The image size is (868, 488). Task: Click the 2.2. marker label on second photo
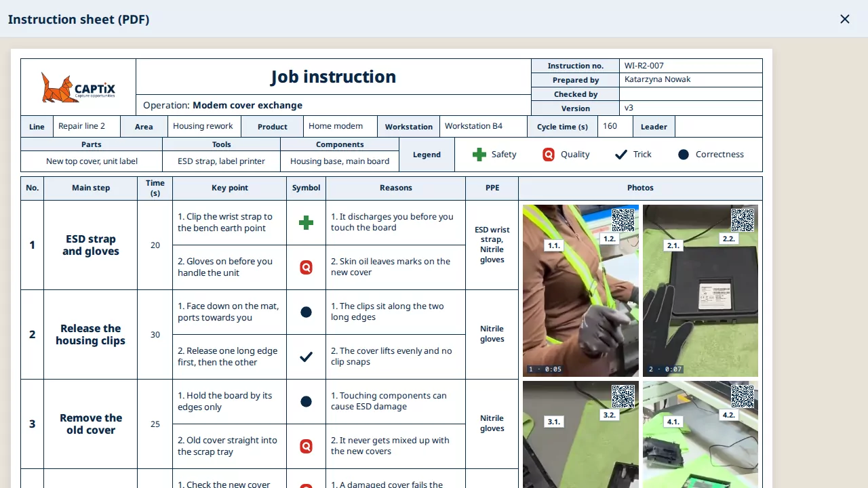[x=729, y=239]
